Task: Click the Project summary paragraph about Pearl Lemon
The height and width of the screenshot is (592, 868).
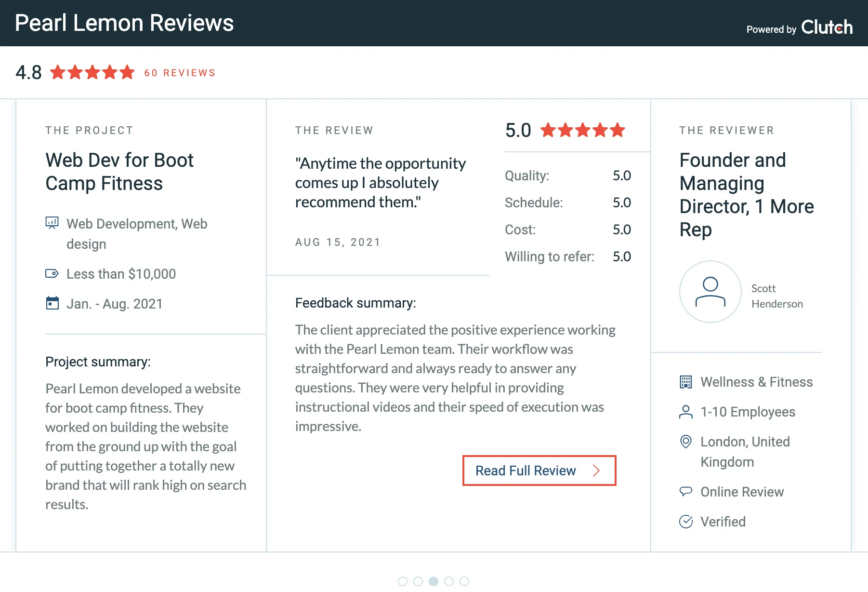Action: 145,446
